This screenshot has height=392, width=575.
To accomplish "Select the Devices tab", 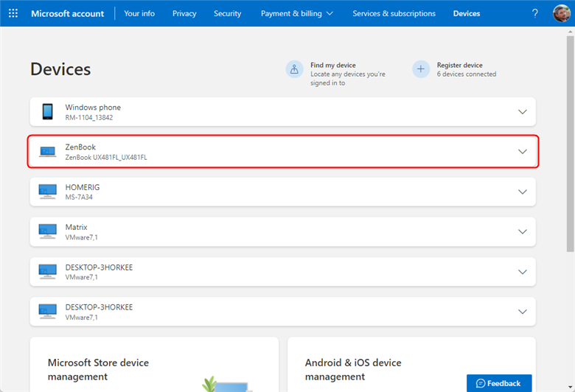I will pos(467,13).
